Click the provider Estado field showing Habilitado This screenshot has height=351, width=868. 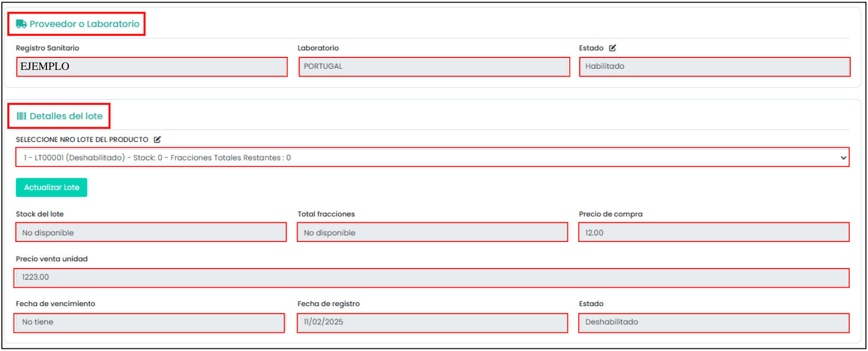[x=714, y=67]
